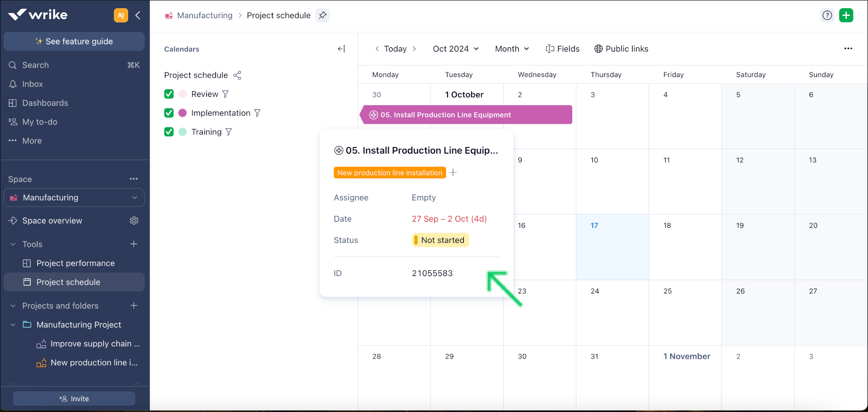868x412 pixels.
Task: Collapse the Calendars panel arrow icon
Action: pyautogui.click(x=341, y=49)
